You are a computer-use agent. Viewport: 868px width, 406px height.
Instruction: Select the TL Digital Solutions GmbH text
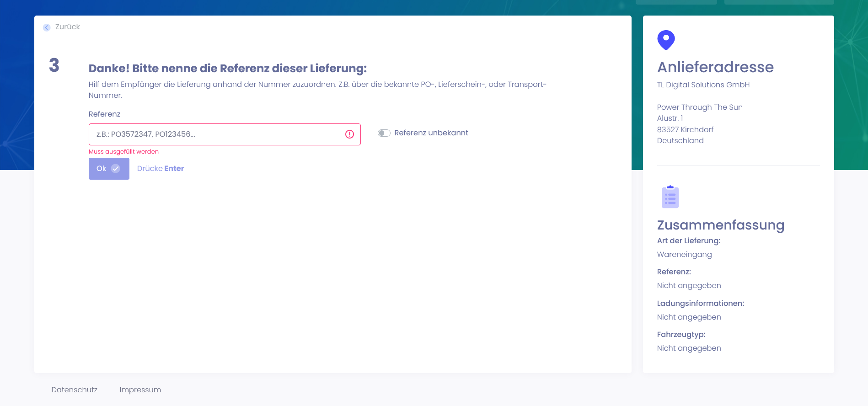pyautogui.click(x=703, y=85)
